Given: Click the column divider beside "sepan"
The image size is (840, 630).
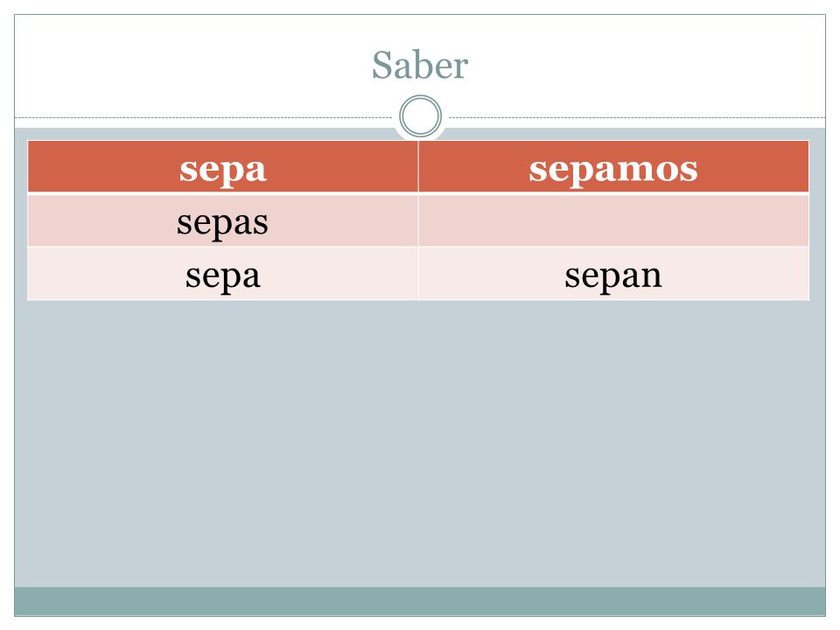Looking at the screenshot, I should 418,274.
